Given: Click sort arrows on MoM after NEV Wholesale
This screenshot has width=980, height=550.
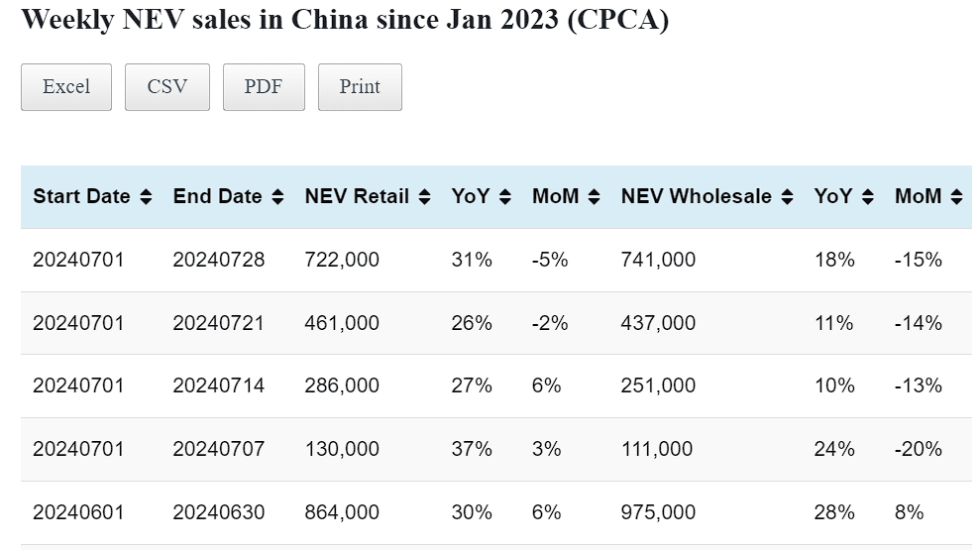Looking at the screenshot, I should (x=956, y=197).
